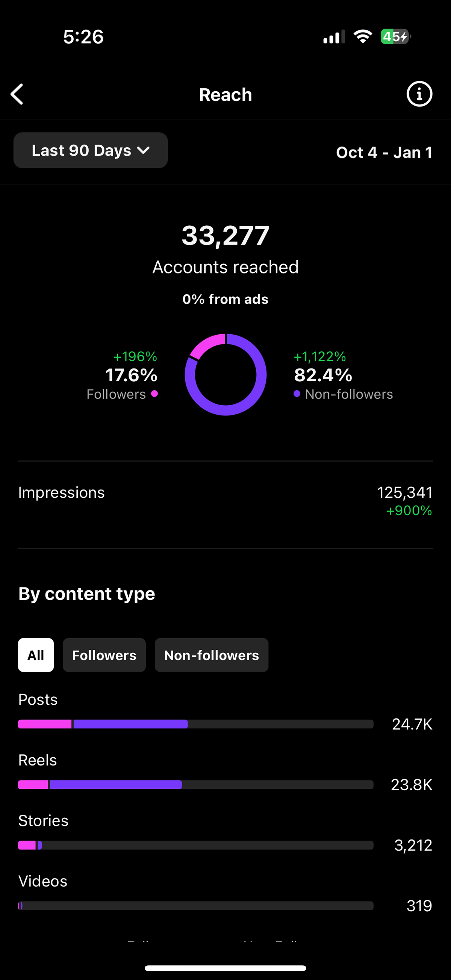Tap the cellular signal bars icon
This screenshot has width=451, height=980.
pyautogui.click(x=334, y=37)
